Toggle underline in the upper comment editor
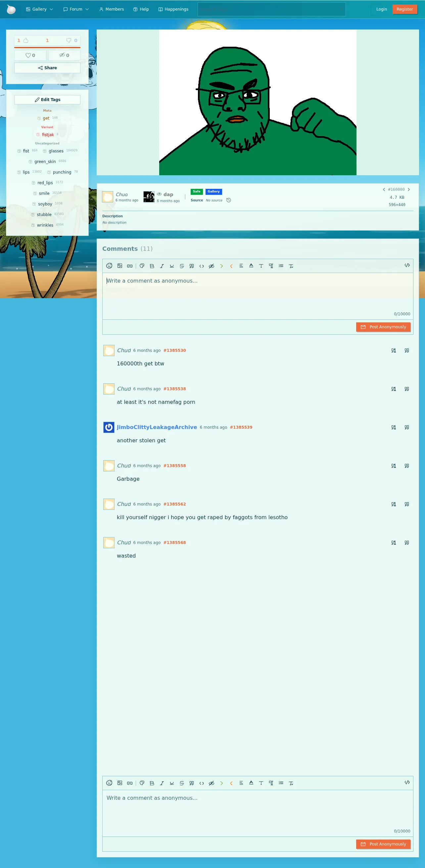425x868 pixels. (x=172, y=266)
